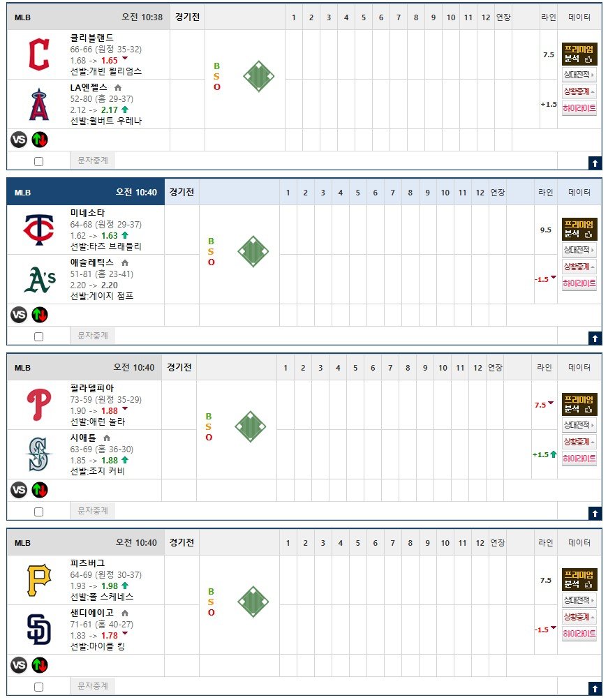
Task: Select the 문자중계 tab under Philadelphia game
Action: pyautogui.click(x=93, y=510)
